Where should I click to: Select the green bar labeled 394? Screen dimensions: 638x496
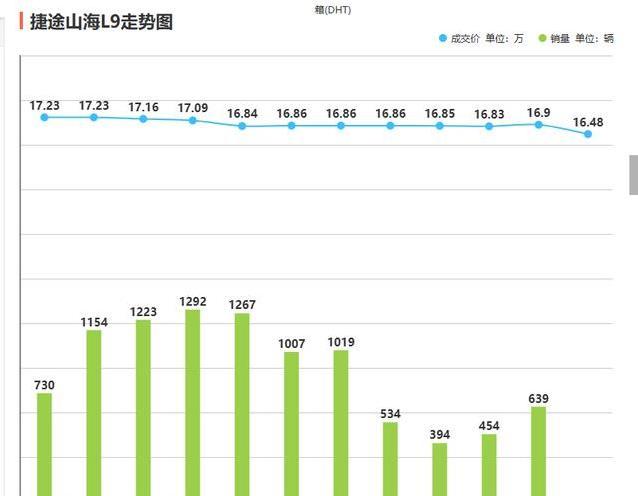tap(440, 470)
